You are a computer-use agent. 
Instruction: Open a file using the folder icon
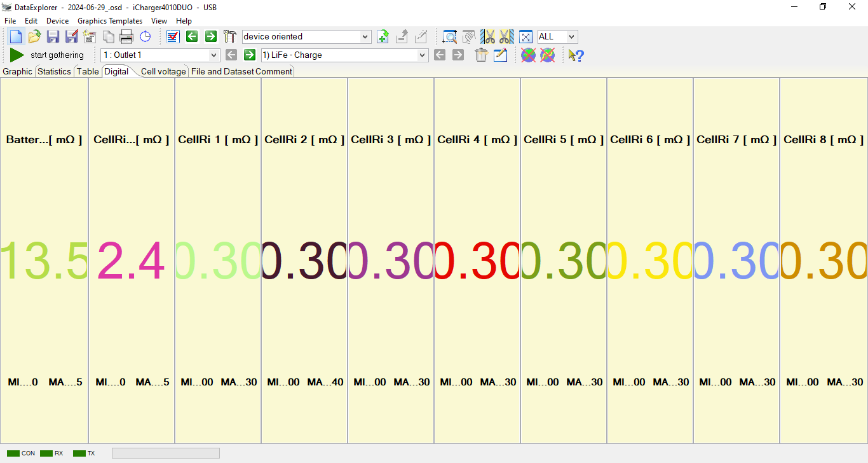[x=34, y=37]
